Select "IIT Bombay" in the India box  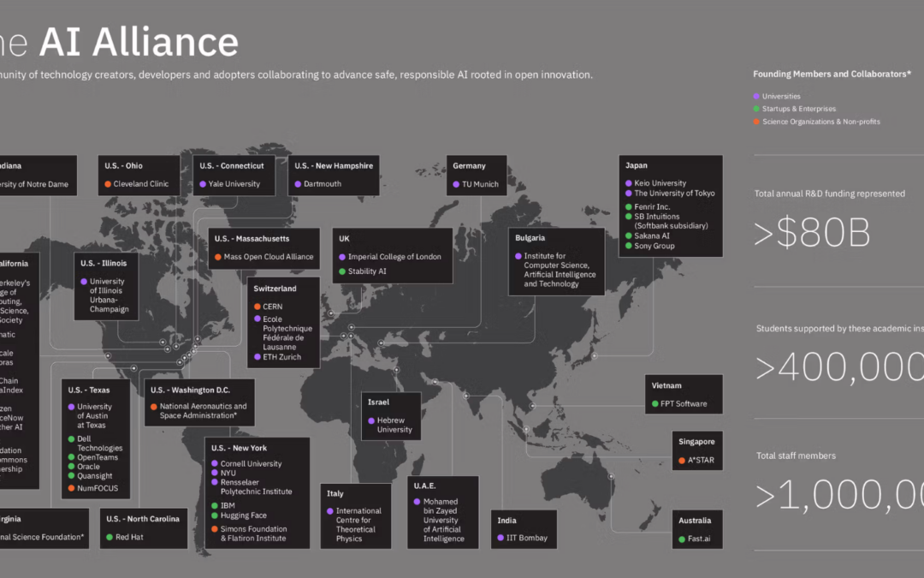tap(527, 538)
